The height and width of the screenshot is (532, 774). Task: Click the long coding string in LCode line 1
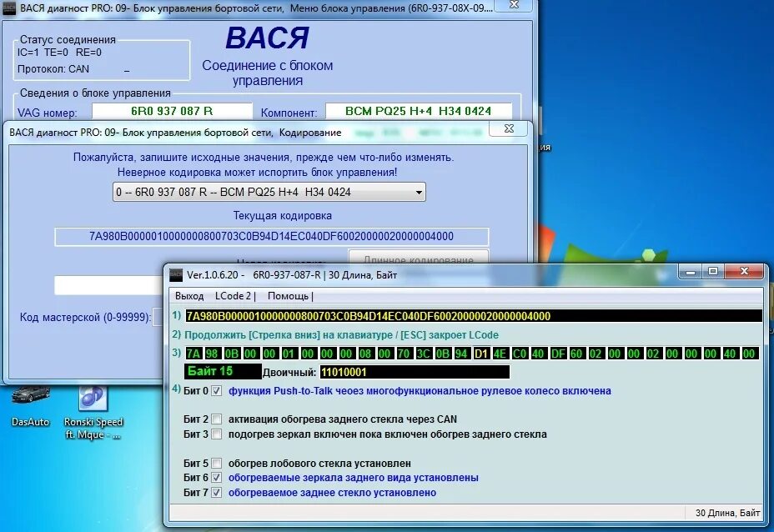click(474, 316)
